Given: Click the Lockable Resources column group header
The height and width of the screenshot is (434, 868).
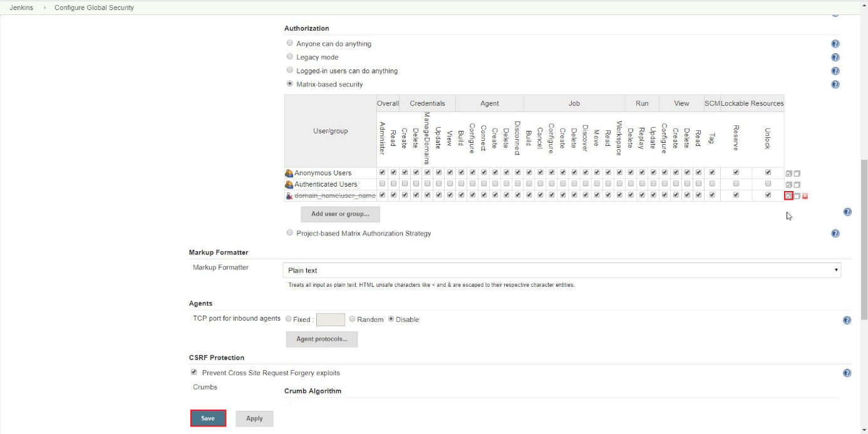Looking at the screenshot, I should pyautogui.click(x=752, y=103).
